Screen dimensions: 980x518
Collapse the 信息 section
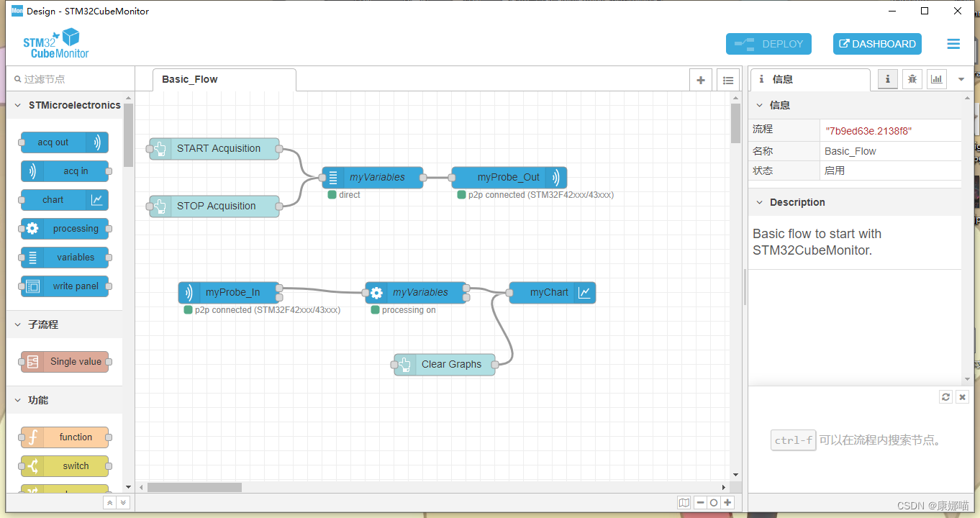pyautogui.click(x=855, y=105)
